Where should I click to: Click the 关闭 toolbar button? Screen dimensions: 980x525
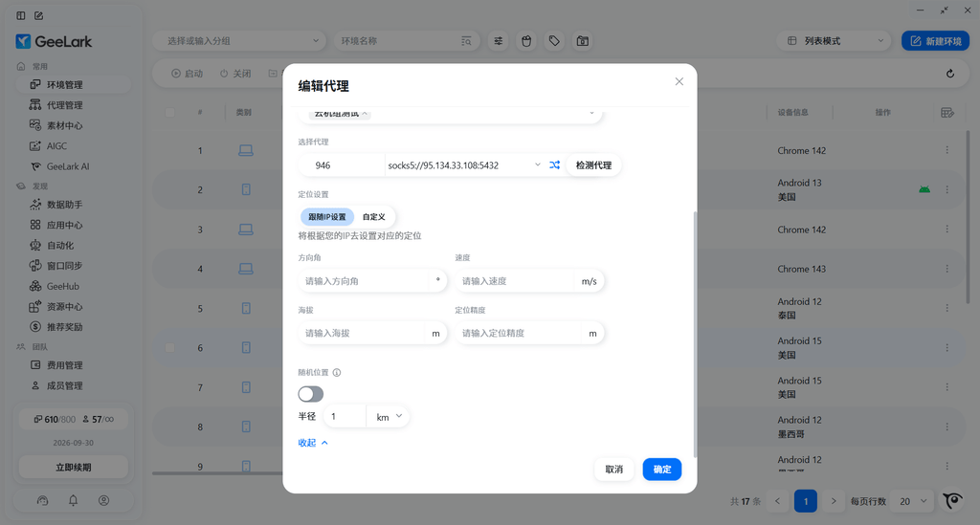click(x=235, y=74)
